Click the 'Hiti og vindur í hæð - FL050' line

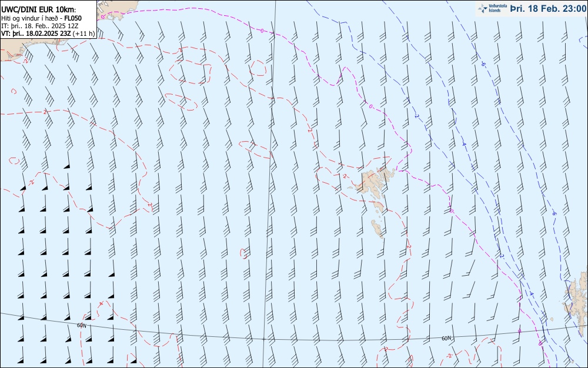(x=41, y=18)
